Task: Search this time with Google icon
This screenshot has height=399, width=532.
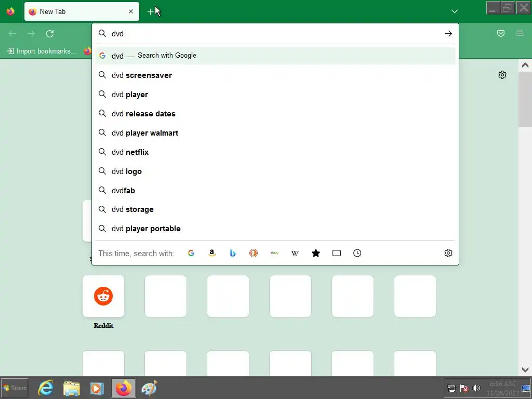Action: tap(191, 253)
